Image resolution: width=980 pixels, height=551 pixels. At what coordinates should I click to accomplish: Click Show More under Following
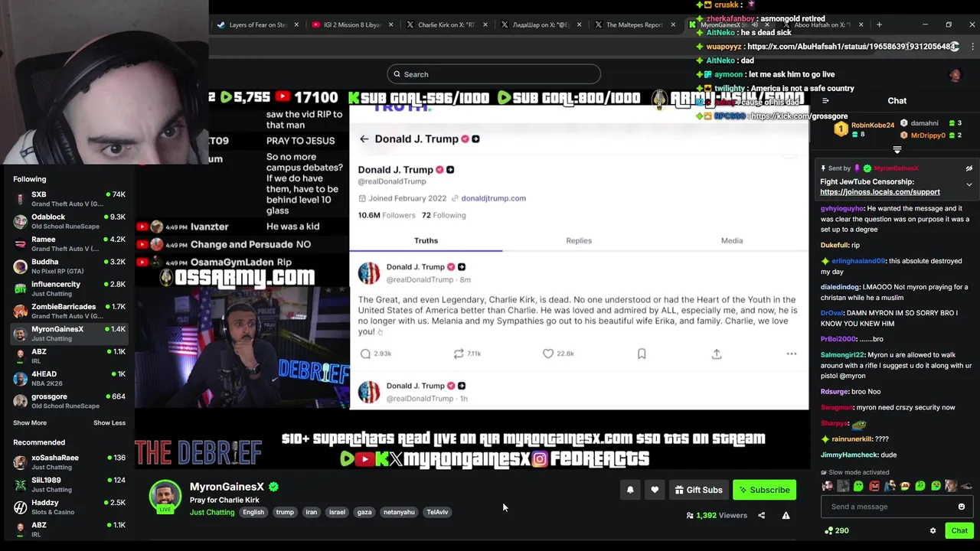pos(30,423)
